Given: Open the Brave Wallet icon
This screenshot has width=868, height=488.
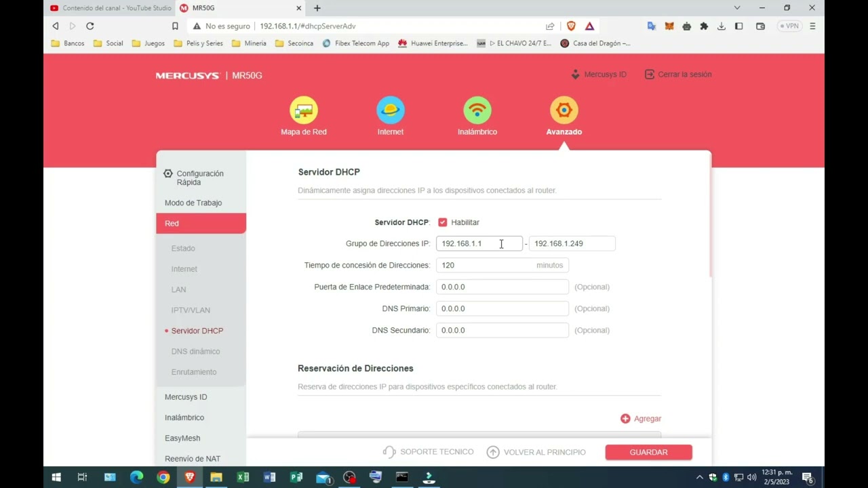Looking at the screenshot, I should tap(760, 26).
